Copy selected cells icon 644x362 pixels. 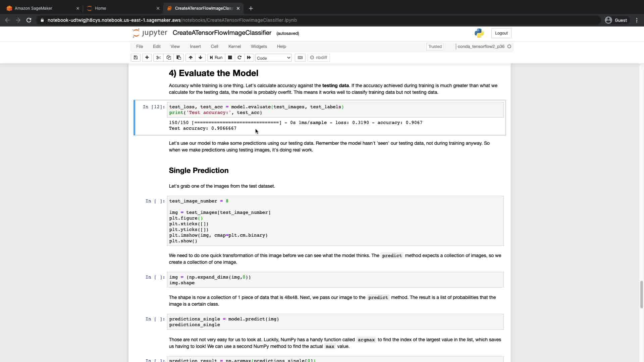coord(169,58)
